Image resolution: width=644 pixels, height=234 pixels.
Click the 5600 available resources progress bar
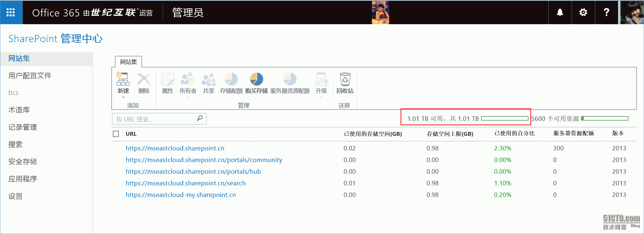605,118
